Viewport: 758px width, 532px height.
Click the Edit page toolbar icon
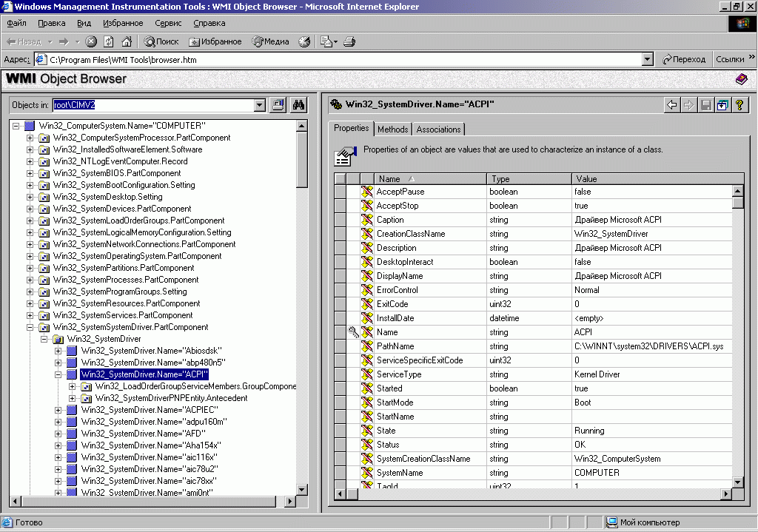pyautogui.click(x=326, y=41)
